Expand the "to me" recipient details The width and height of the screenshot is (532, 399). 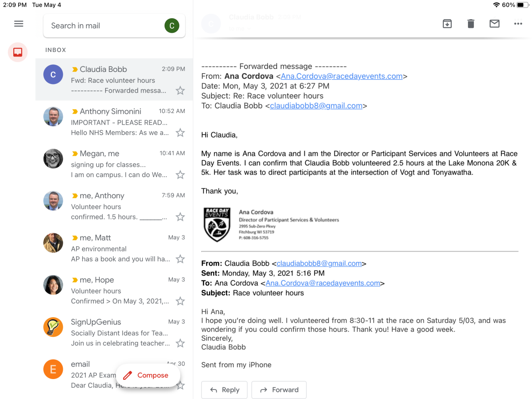pos(241,29)
